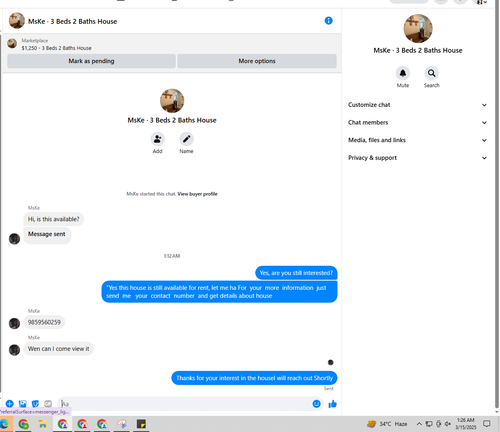The width and height of the screenshot is (500, 432).
Task: Open Windows notification center
Action: pyautogui.click(x=487, y=424)
